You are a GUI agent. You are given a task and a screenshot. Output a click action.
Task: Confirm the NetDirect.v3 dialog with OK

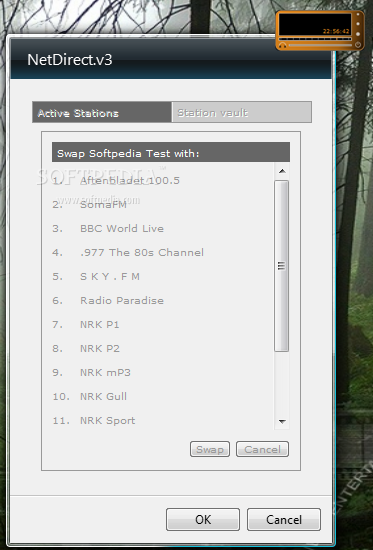point(203,519)
